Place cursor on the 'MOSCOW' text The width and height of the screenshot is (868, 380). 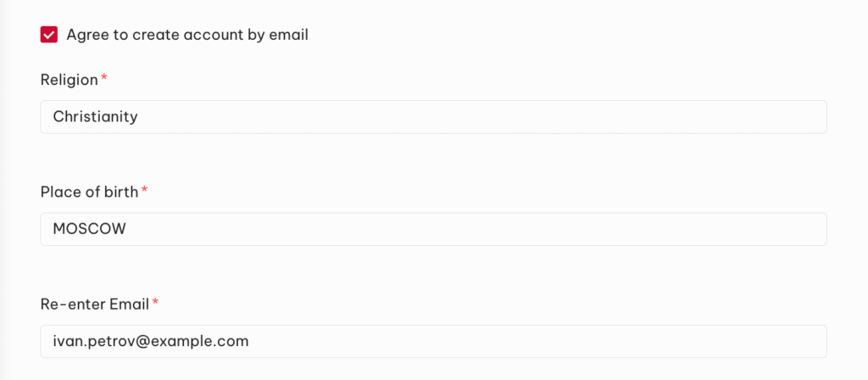(89, 229)
